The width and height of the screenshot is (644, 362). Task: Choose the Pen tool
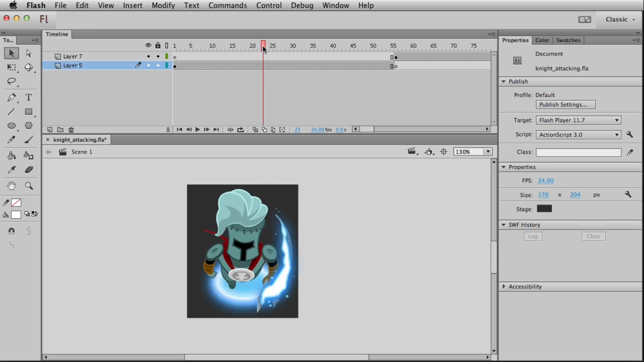[x=12, y=98]
